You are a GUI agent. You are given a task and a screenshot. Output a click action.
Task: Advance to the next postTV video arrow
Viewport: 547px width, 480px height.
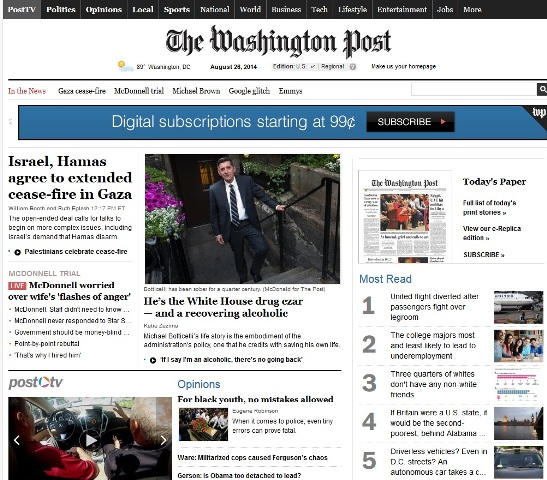click(x=164, y=440)
